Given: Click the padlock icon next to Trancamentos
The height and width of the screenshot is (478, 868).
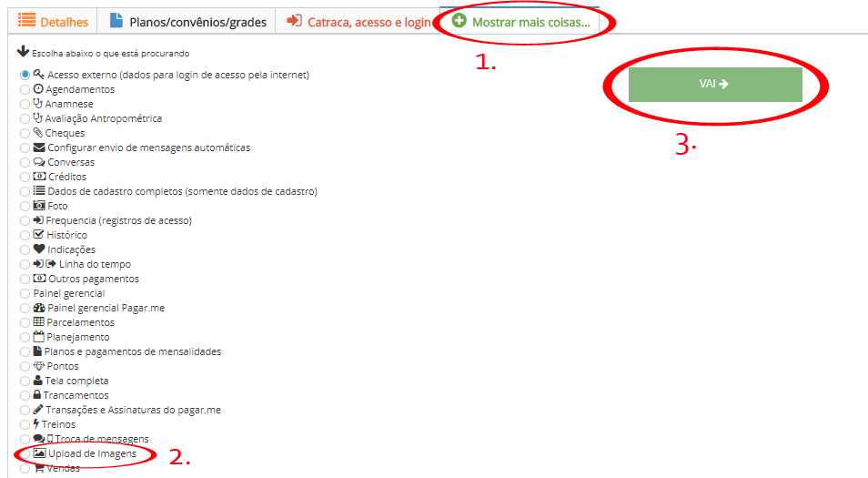Looking at the screenshot, I should tap(37, 395).
